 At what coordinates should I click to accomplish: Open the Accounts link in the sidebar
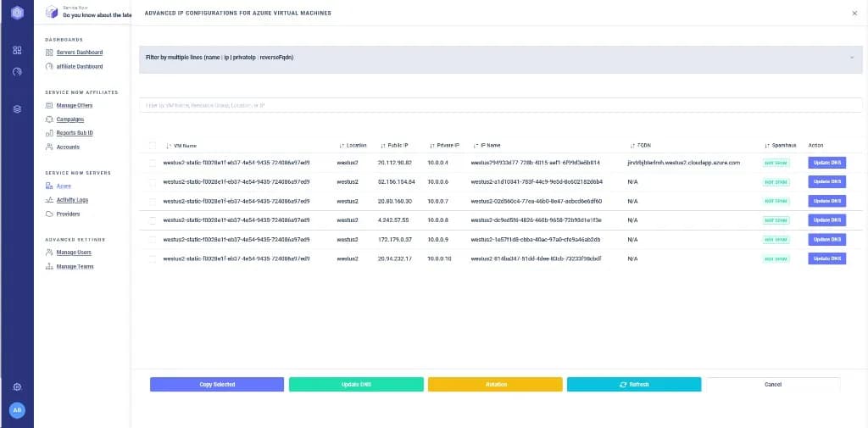[x=68, y=147]
